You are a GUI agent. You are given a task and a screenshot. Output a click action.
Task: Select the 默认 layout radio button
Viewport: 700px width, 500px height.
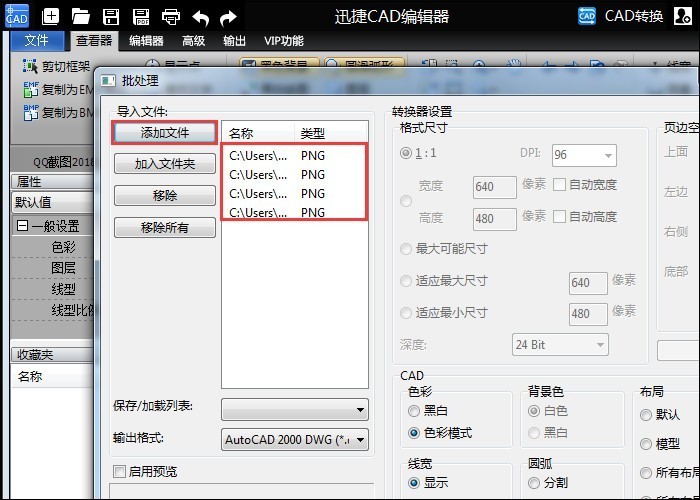click(646, 415)
